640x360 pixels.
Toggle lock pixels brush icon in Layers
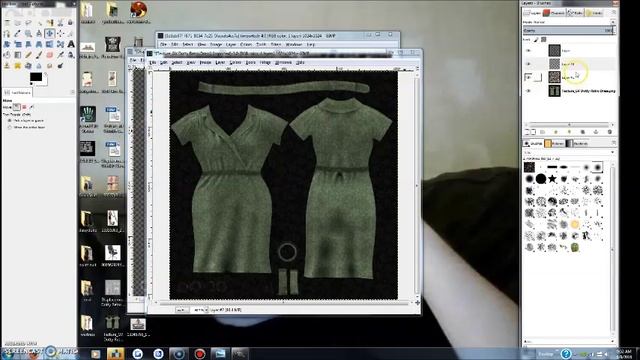536,40
